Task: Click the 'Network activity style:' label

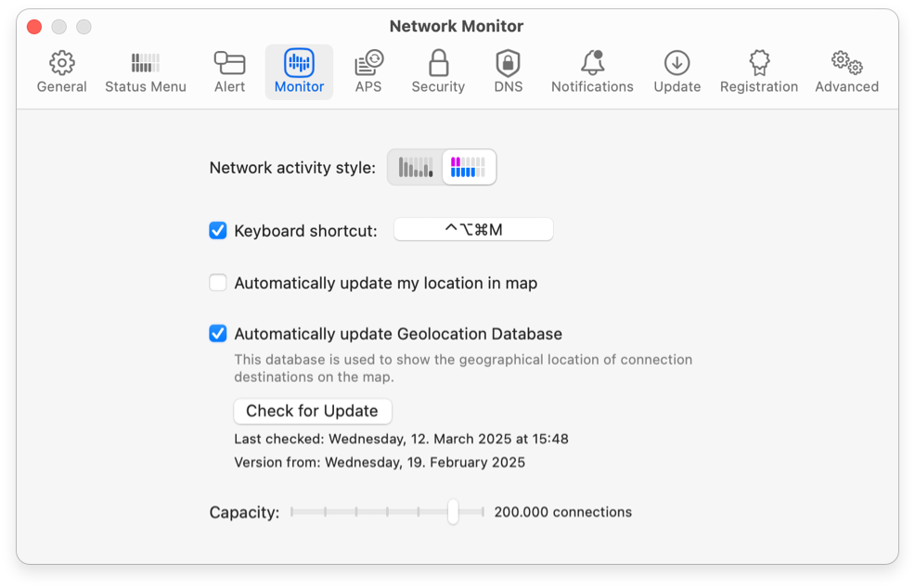Action: pos(292,168)
